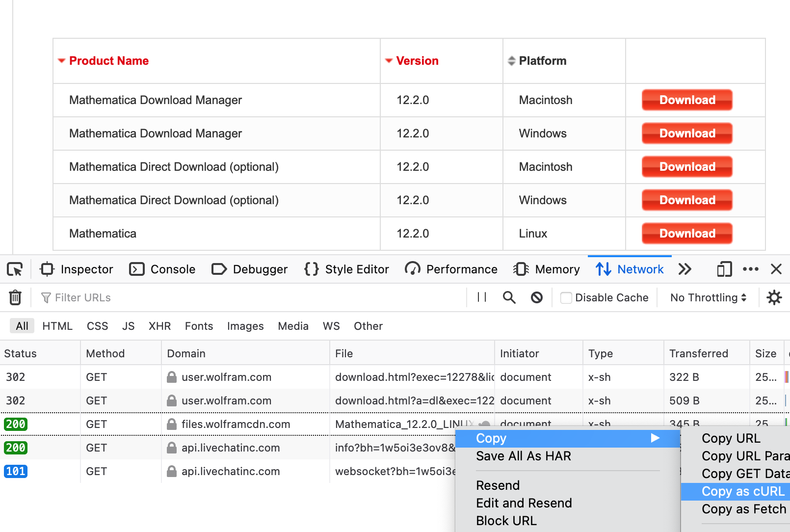790x532 pixels.
Task: Download Mathematica for Linux
Action: tap(687, 234)
